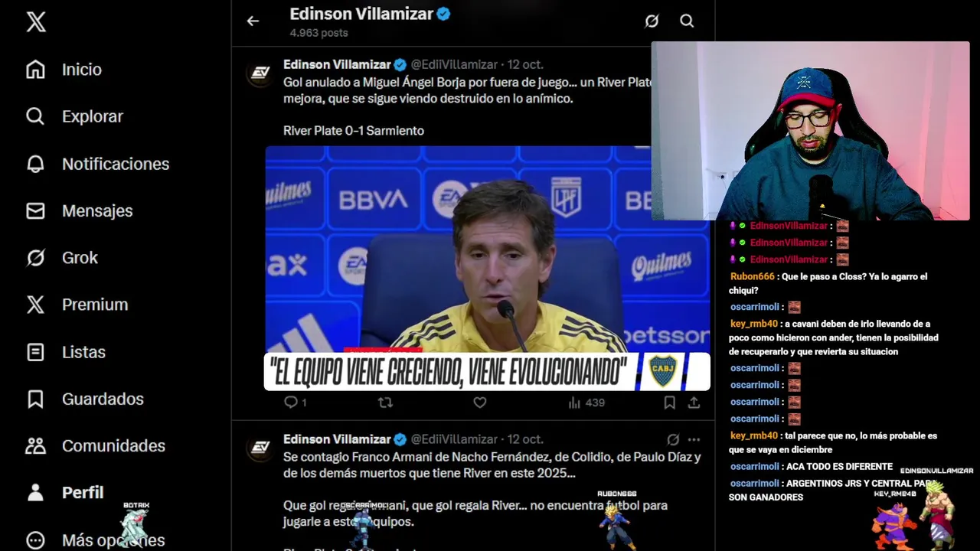Click the Edinson Villamizar avatar on first post

coord(260,73)
